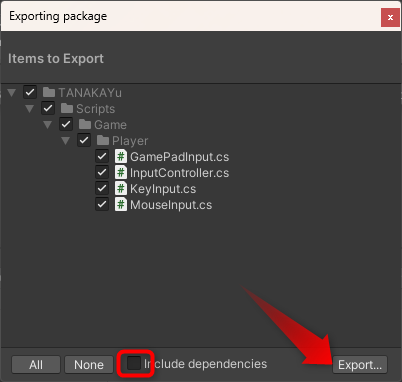Select the Player folder name
Screen dimensions: 402x382
[130, 141]
